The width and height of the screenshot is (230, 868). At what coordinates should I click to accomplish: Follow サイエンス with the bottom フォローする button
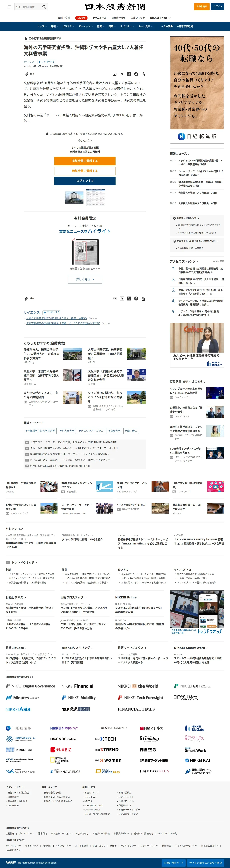pos(51,312)
